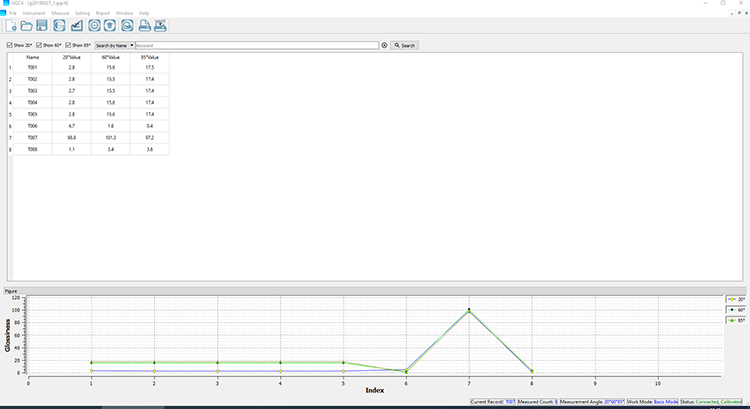Click the measure target toolbar icon
Screen dimensions: 750x409
[x=94, y=25]
